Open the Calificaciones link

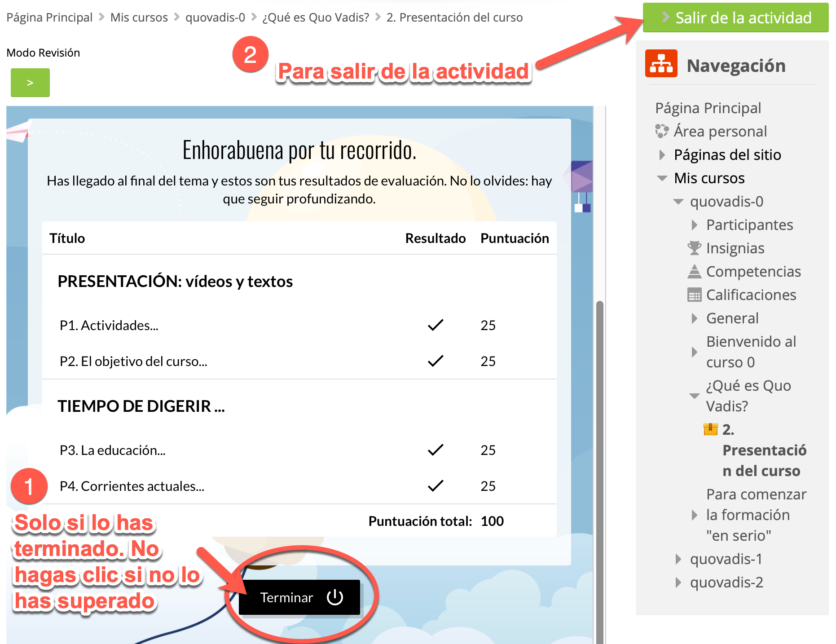coord(751,295)
